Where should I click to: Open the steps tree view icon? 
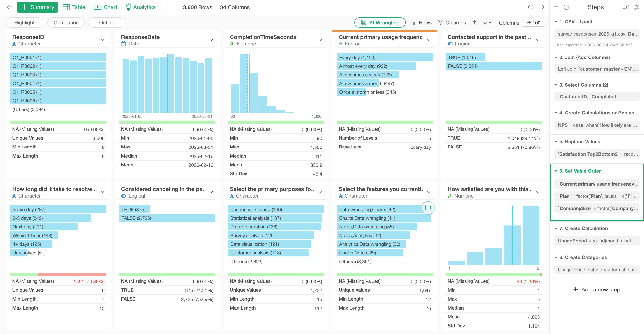[626, 7]
